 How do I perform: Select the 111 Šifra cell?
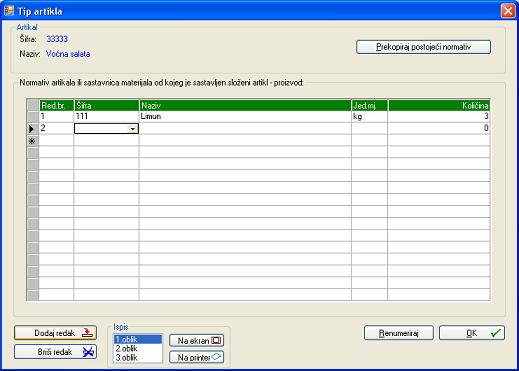106,116
